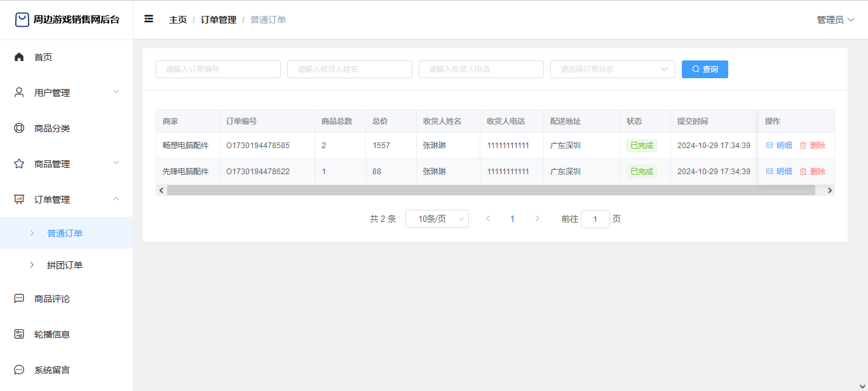Click the star icon beside 商品管理
This screenshot has height=391, width=868.
pyautogui.click(x=19, y=164)
